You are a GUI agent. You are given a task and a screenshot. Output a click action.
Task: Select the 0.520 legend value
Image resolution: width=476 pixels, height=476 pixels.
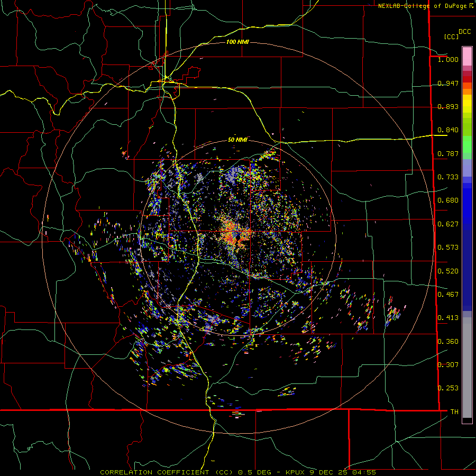448,271
